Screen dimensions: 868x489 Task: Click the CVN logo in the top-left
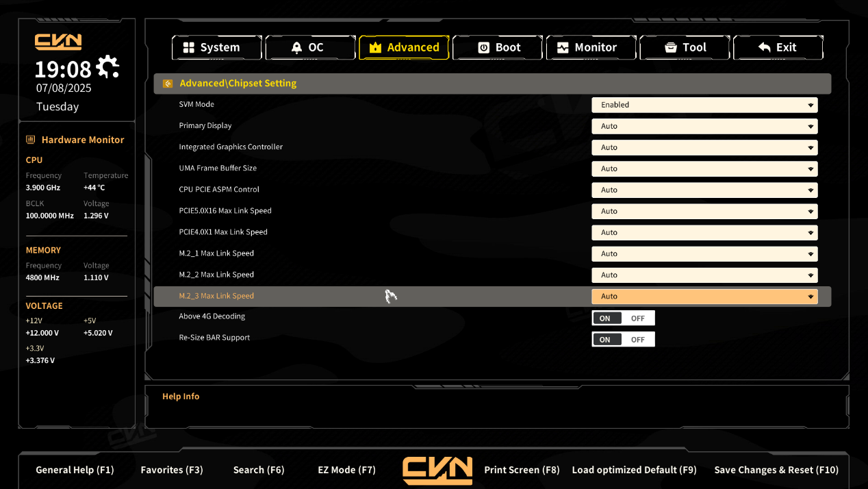tap(58, 42)
